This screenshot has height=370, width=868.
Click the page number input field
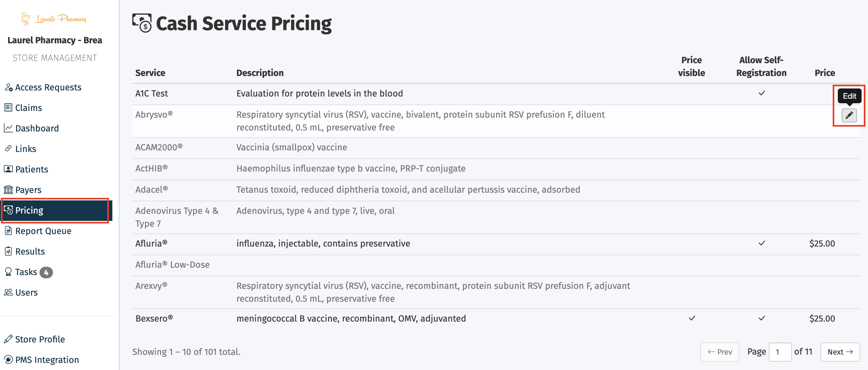click(x=780, y=351)
